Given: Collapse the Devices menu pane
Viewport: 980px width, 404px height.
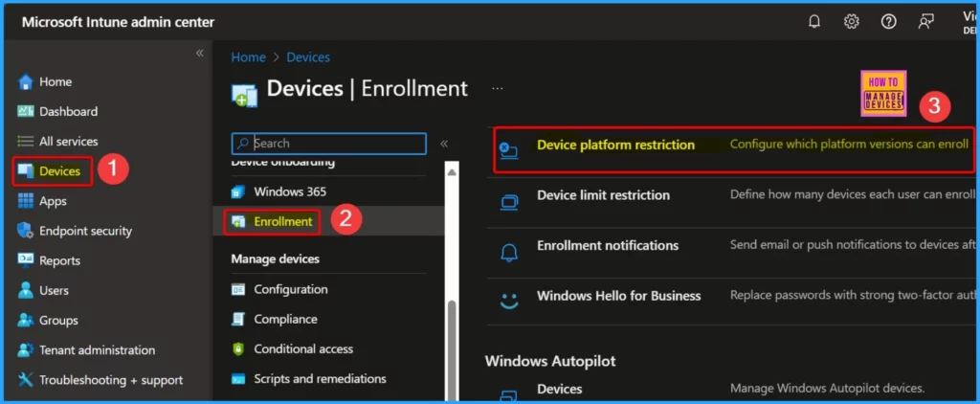Looking at the screenshot, I should pyautogui.click(x=444, y=144).
